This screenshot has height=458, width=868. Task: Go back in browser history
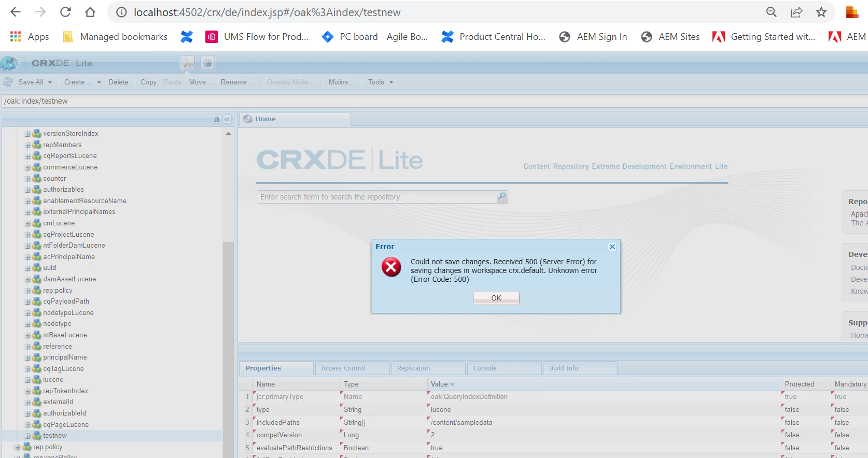coord(16,12)
